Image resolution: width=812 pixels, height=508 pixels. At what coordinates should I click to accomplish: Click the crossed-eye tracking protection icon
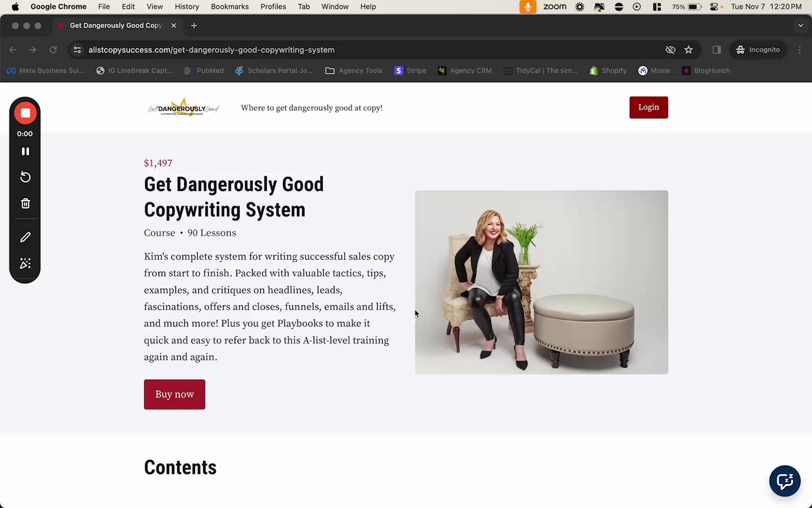click(670, 50)
